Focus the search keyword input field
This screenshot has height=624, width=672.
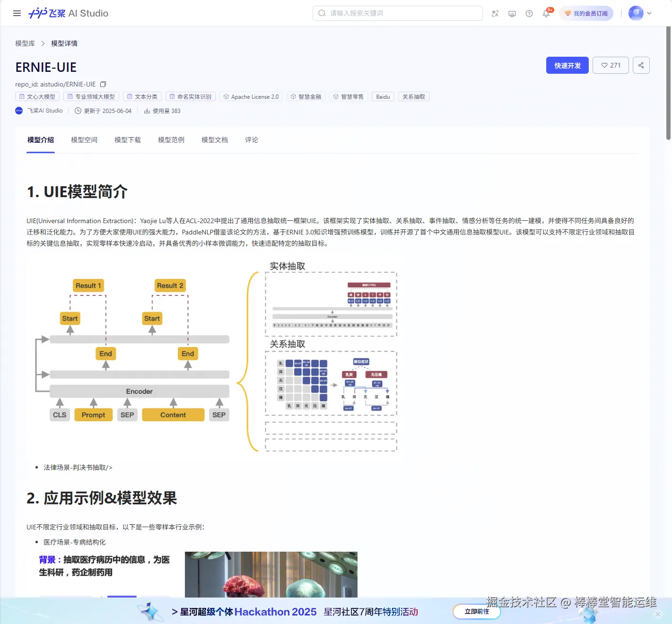[x=398, y=13]
